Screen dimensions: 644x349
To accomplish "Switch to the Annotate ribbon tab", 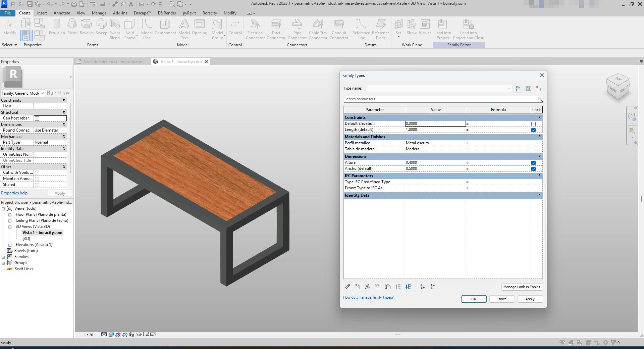I will [x=62, y=13].
